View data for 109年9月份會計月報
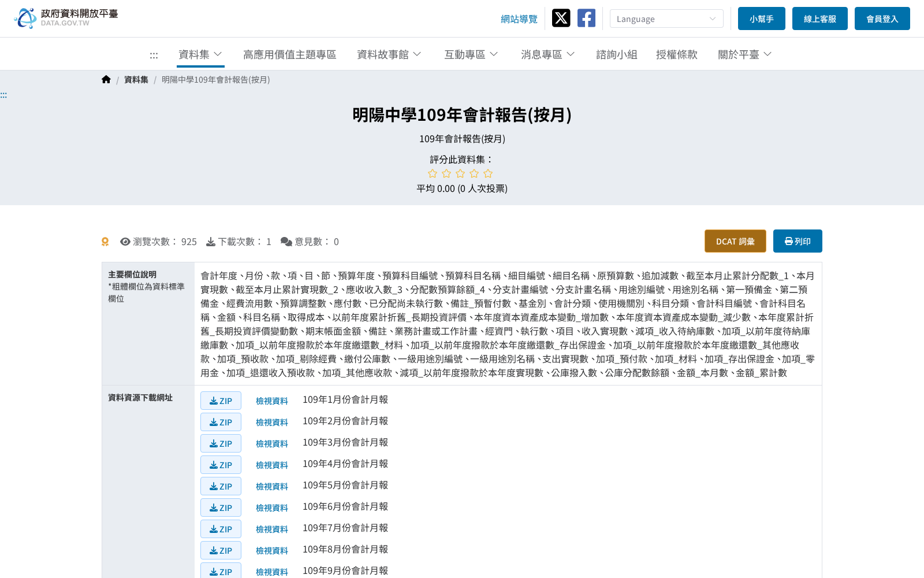The height and width of the screenshot is (578, 924). tap(272, 572)
